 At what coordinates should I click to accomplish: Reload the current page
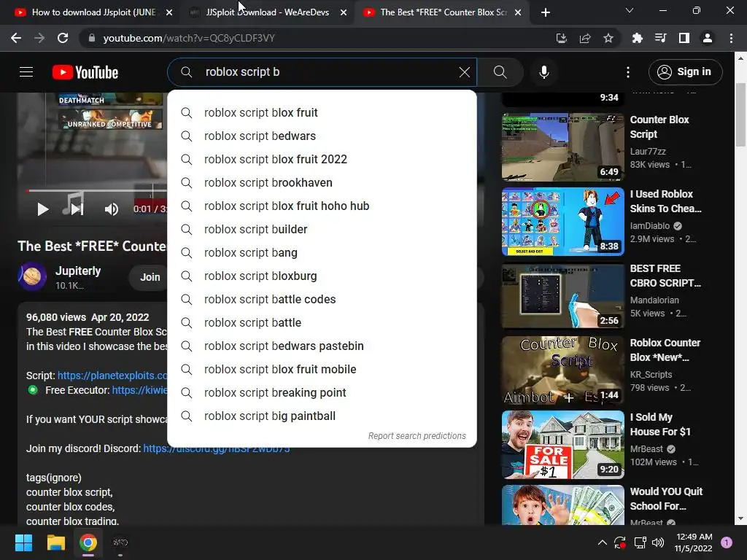pyautogui.click(x=63, y=38)
